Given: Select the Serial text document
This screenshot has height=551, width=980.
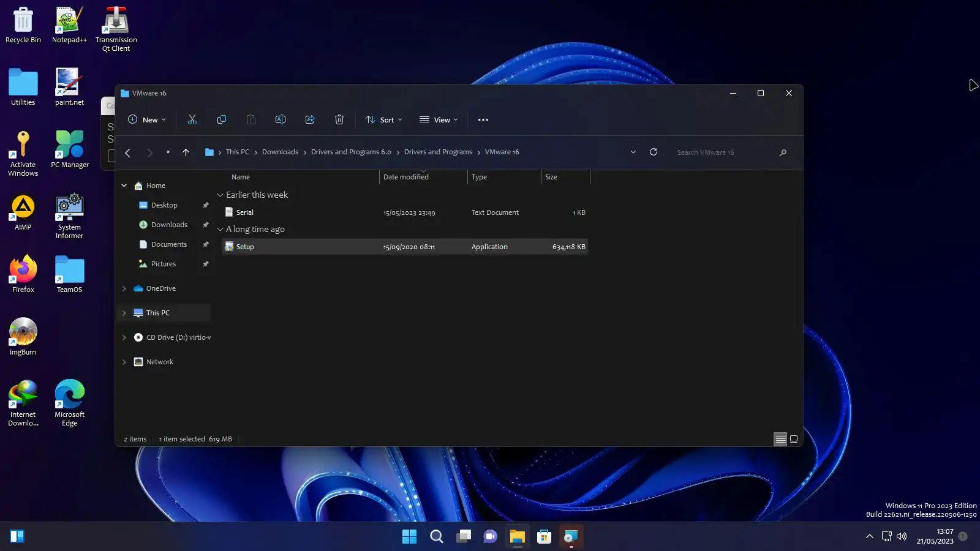Looking at the screenshot, I should click(x=405, y=212).
